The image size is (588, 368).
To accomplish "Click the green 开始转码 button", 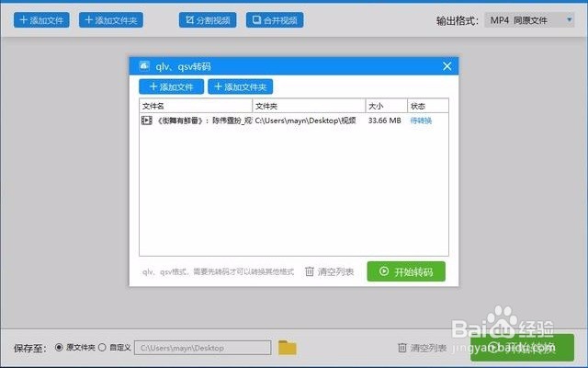I will click(406, 271).
